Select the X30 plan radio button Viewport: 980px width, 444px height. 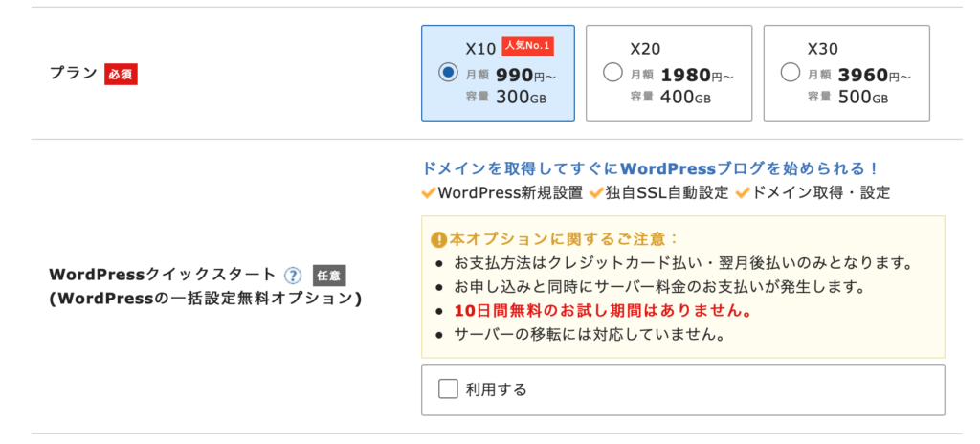[791, 73]
